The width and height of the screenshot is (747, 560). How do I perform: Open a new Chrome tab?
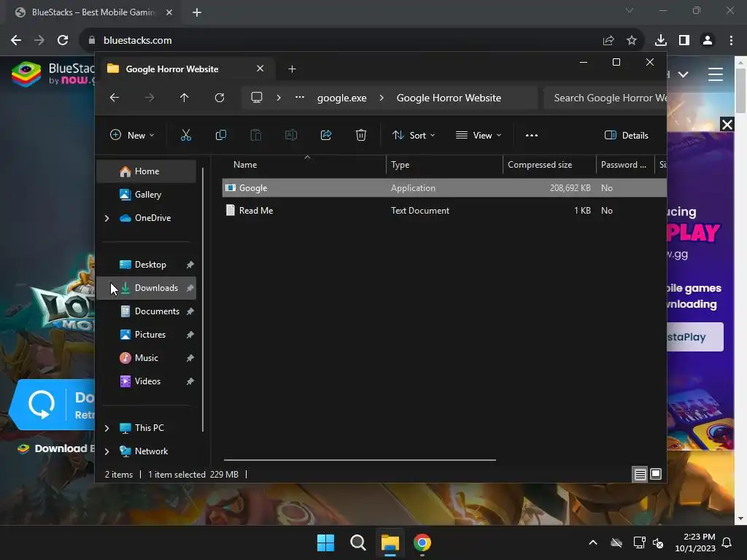197,12
